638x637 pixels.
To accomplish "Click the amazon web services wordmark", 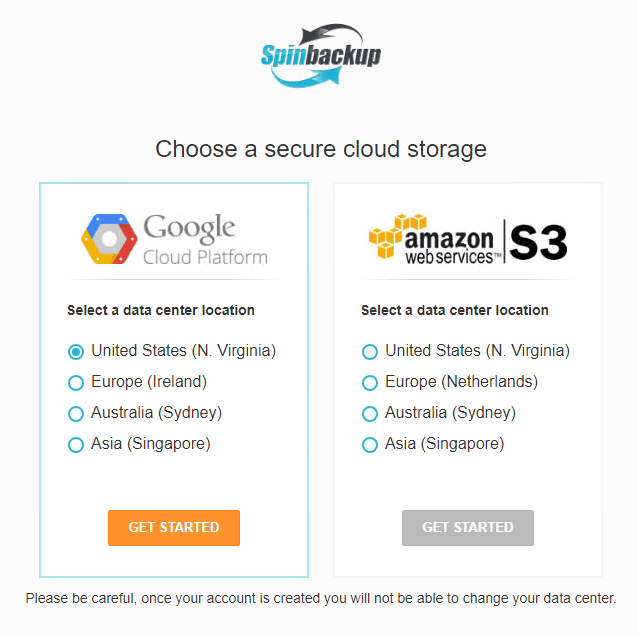I will click(450, 245).
